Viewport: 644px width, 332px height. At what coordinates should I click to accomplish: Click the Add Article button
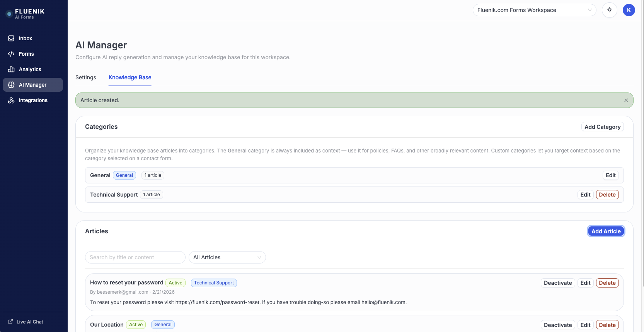pos(606,231)
